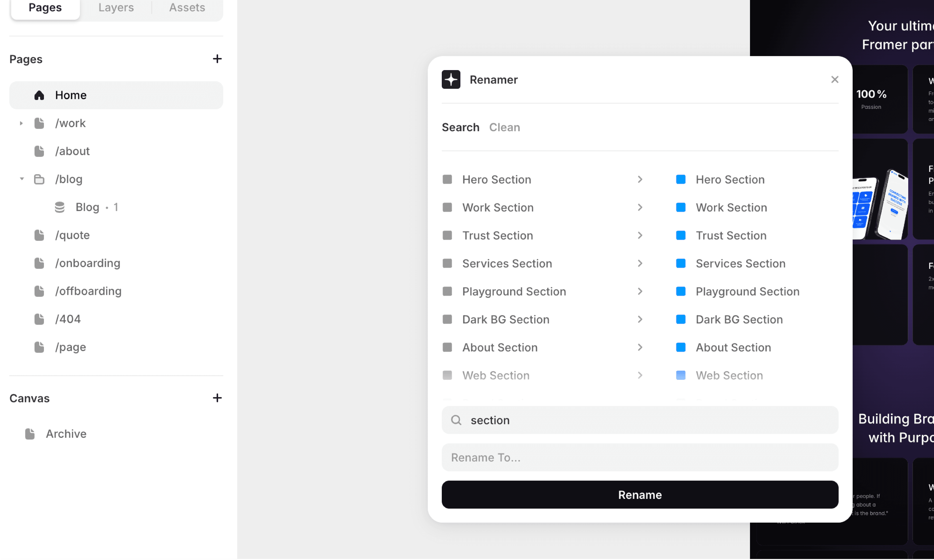
Task: Expand the /work page tree arrow
Action: pos(21,123)
